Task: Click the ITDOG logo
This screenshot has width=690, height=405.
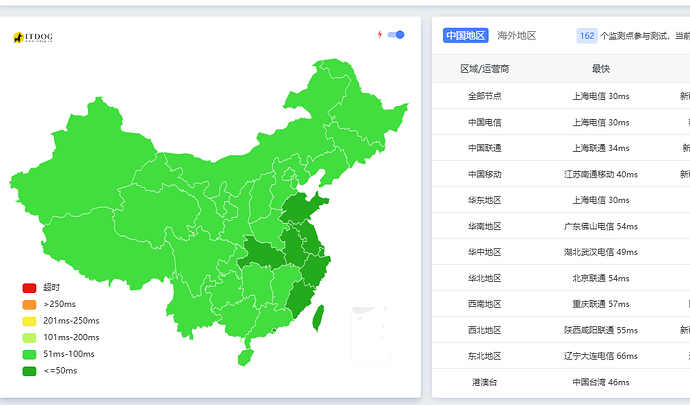Action: (x=33, y=37)
